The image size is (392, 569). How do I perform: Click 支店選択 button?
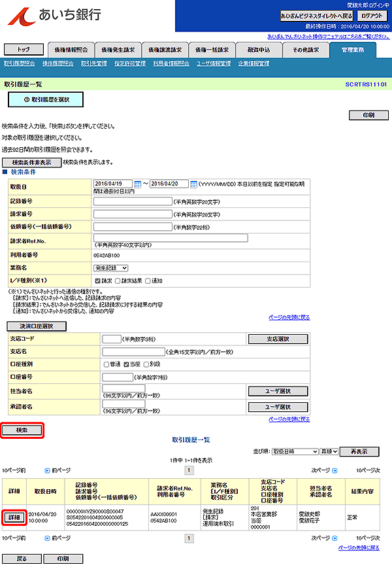278,339
